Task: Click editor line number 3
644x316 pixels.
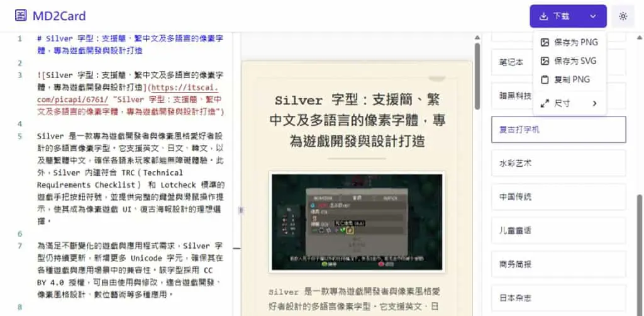Action: 19,75
